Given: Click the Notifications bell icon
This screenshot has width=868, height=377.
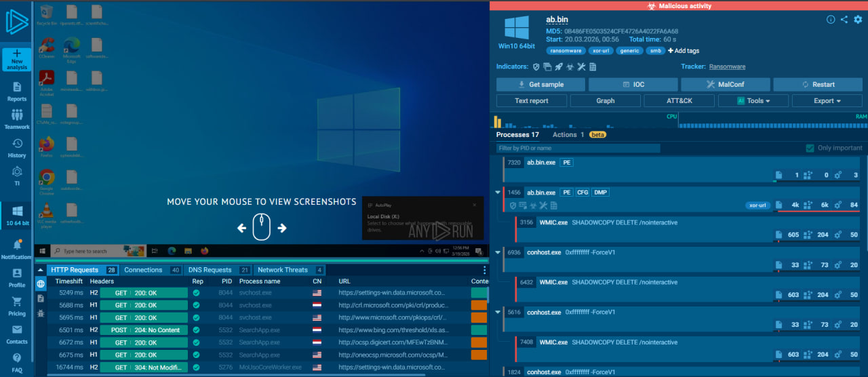Looking at the screenshot, I should click(x=17, y=248).
